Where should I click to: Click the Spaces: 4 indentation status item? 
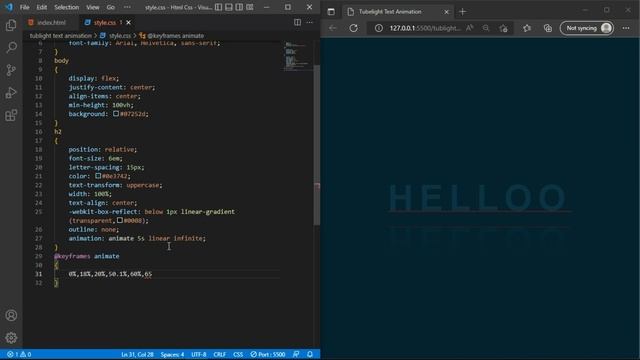pyautogui.click(x=172, y=354)
